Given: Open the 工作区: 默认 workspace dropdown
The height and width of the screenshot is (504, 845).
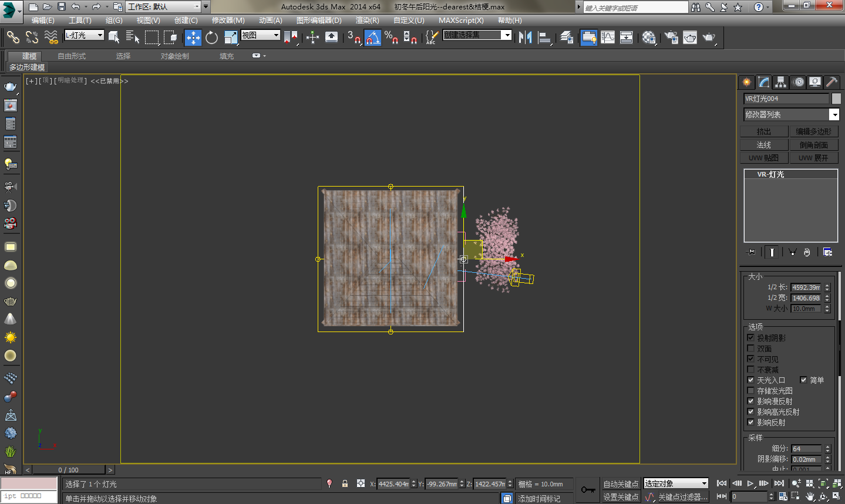Looking at the screenshot, I should click(x=164, y=7).
